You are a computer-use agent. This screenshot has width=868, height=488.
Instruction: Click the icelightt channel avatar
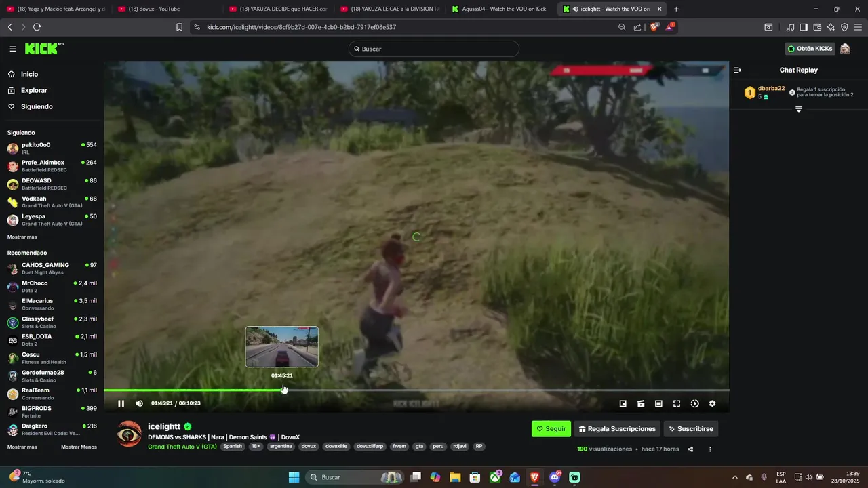click(129, 434)
